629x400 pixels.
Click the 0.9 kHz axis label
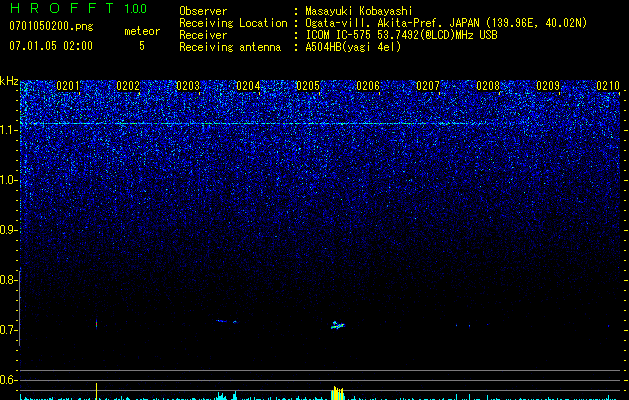(8, 230)
